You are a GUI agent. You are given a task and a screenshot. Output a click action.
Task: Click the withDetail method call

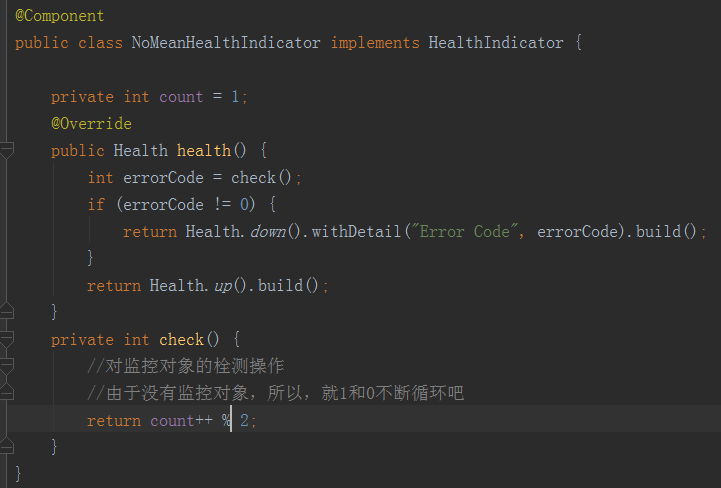coord(356,231)
